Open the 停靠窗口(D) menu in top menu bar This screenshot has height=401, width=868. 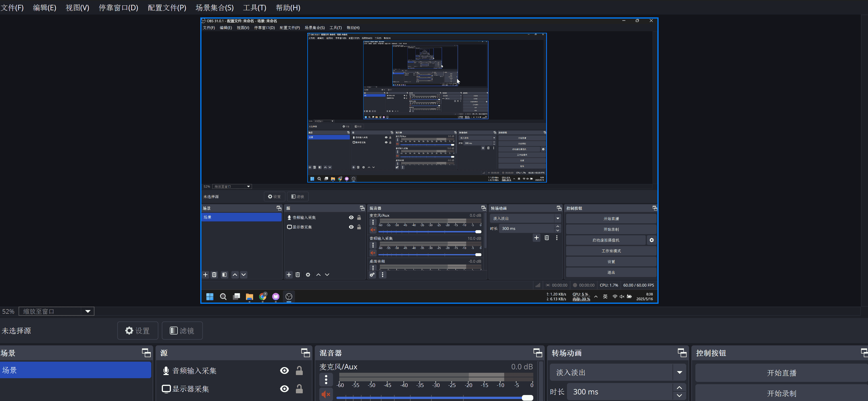click(118, 7)
